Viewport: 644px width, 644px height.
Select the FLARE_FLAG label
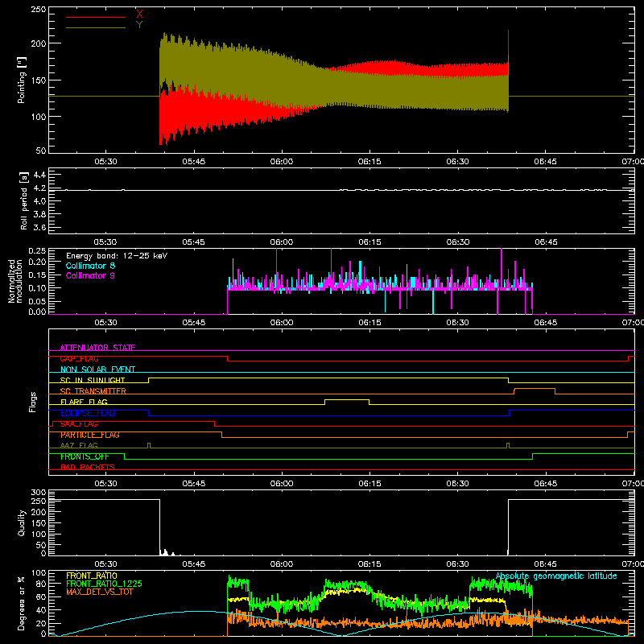pyautogui.click(x=84, y=402)
